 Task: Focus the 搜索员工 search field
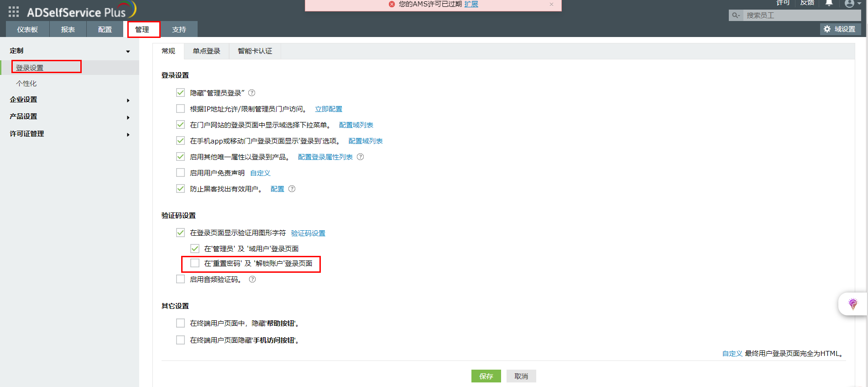tap(802, 16)
